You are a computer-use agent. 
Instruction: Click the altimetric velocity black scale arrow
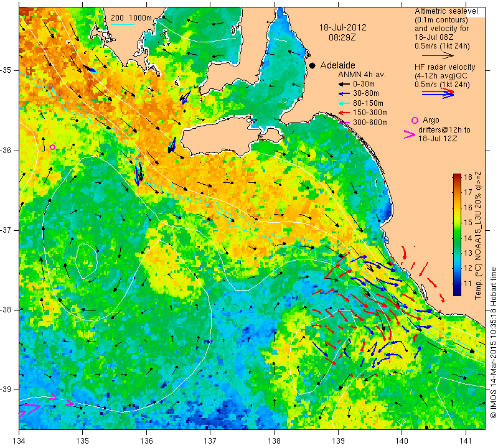pos(438,55)
